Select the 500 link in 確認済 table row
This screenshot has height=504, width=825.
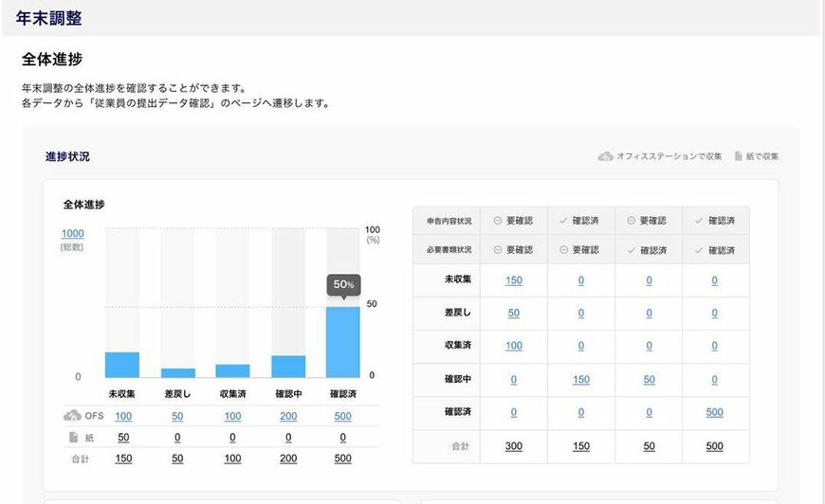(x=714, y=412)
